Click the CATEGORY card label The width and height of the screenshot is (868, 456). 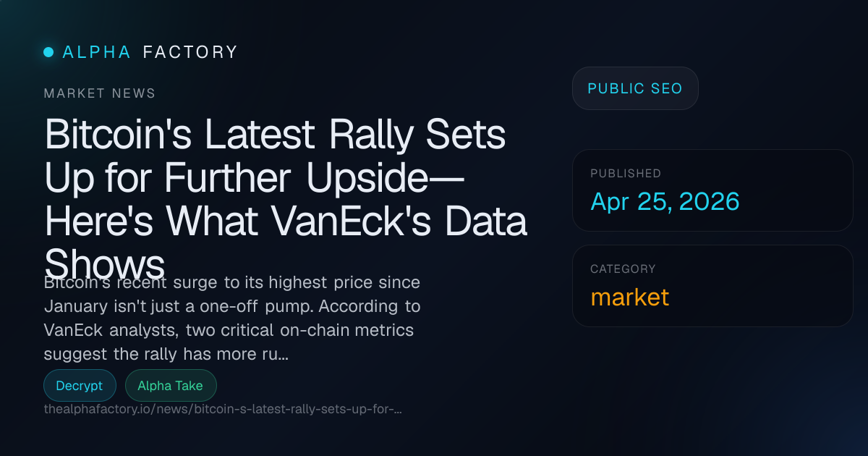click(623, 269)
